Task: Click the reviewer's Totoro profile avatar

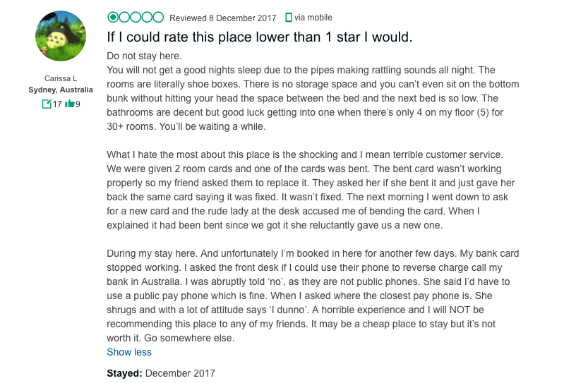Action: [x=61, y=36]
